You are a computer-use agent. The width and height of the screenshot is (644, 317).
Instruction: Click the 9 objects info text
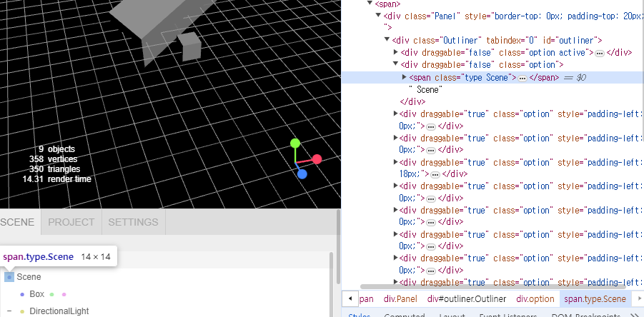point(56,149)
